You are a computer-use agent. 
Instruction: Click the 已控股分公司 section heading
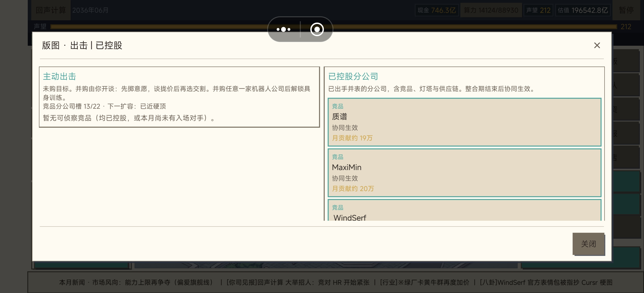[x=353, y=76]
